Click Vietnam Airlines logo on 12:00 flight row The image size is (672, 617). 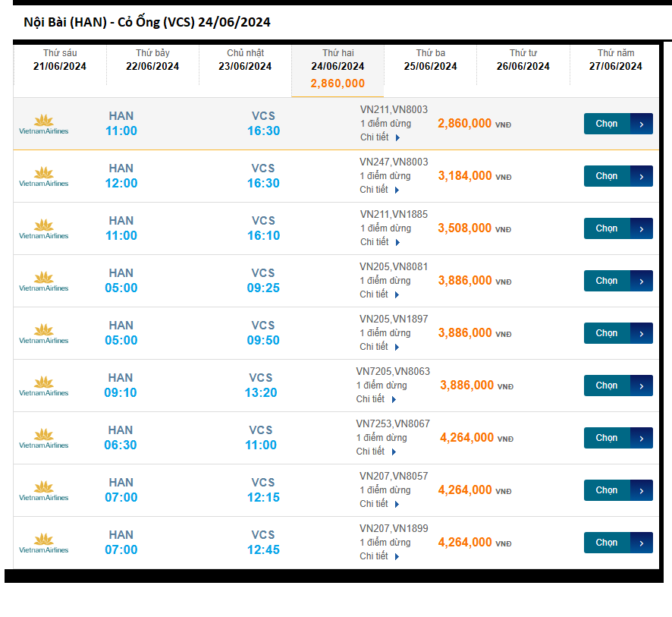click(43, 177)
